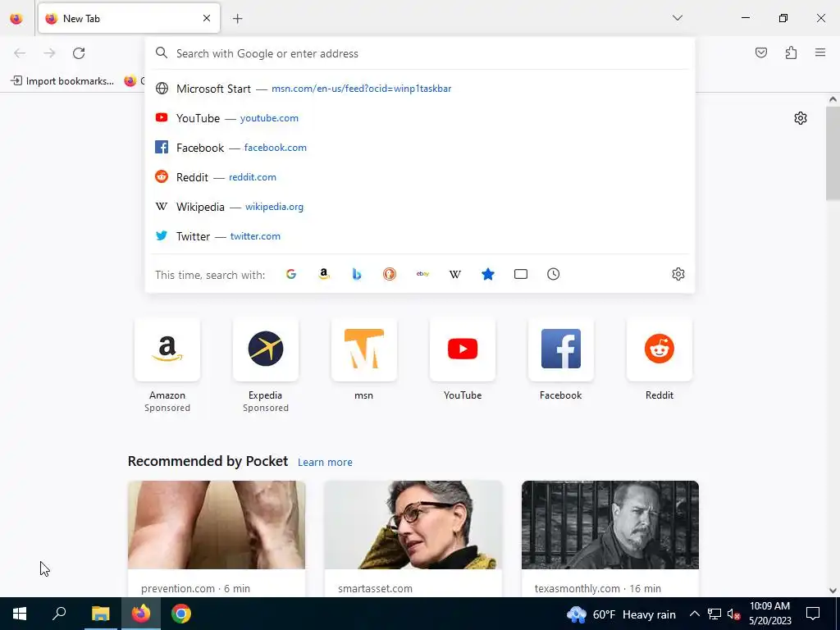The width and height of the screenshot is (840, 630).
Task: Focus the Search with Google address field
Action: pyautogui.click(x=420, y=53)
